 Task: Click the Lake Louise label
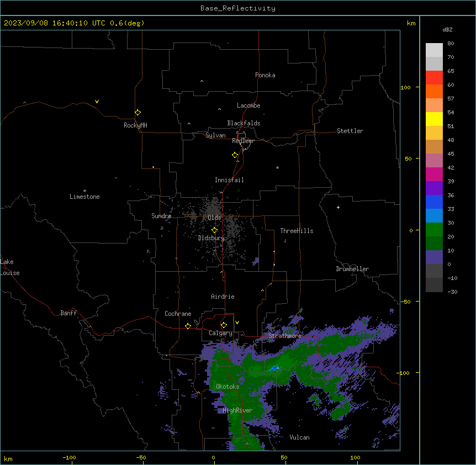point(10,267)
